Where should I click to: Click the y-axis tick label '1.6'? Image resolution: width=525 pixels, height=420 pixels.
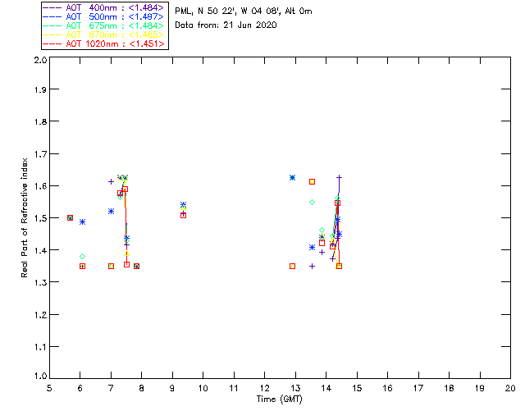point(40,186)
